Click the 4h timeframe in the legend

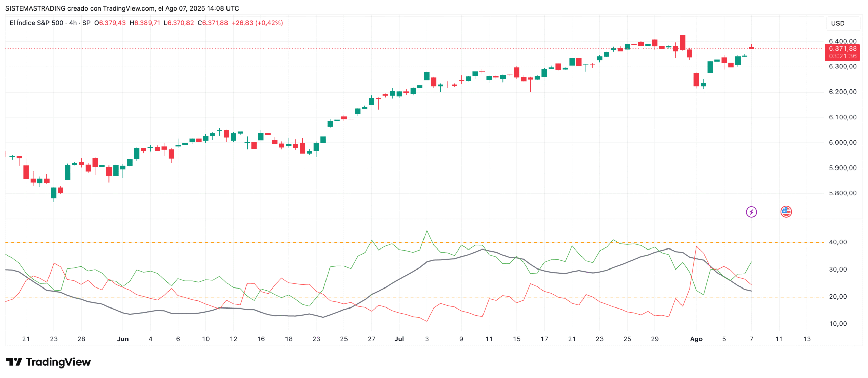click(73, 23)
